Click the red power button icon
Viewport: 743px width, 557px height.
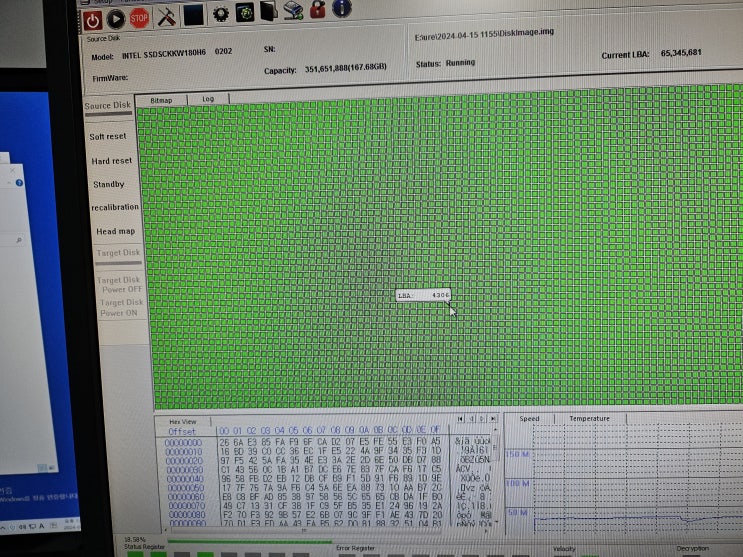coord(93,20)
